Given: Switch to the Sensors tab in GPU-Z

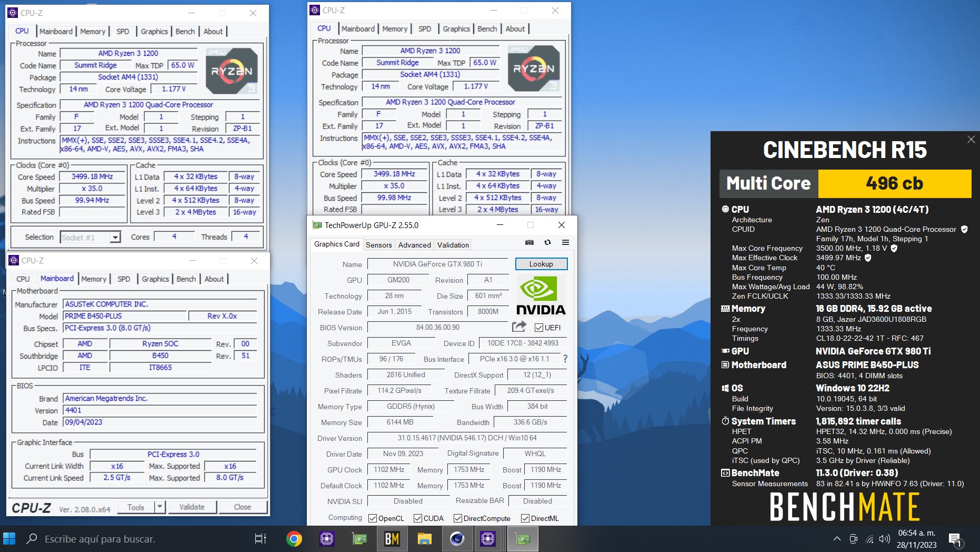Looking at the screenshot, I should pyautogui.click(x=379, y=245).
